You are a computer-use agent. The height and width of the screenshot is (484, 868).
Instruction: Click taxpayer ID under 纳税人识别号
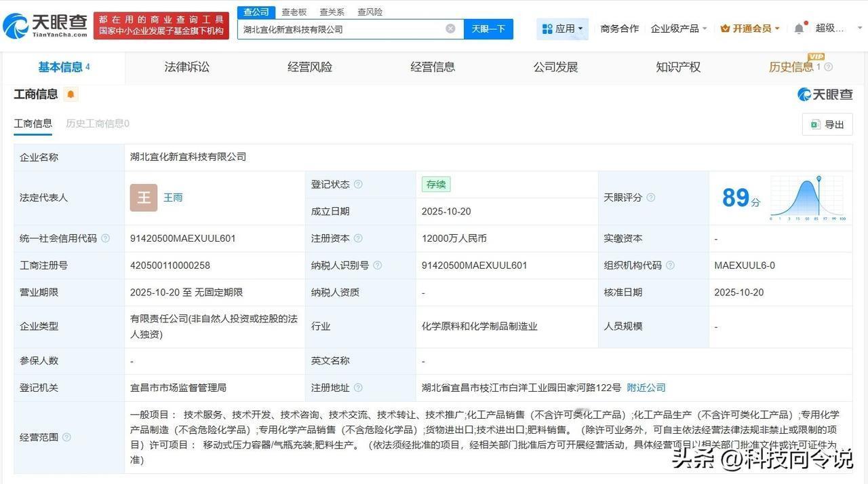point(475,265)
